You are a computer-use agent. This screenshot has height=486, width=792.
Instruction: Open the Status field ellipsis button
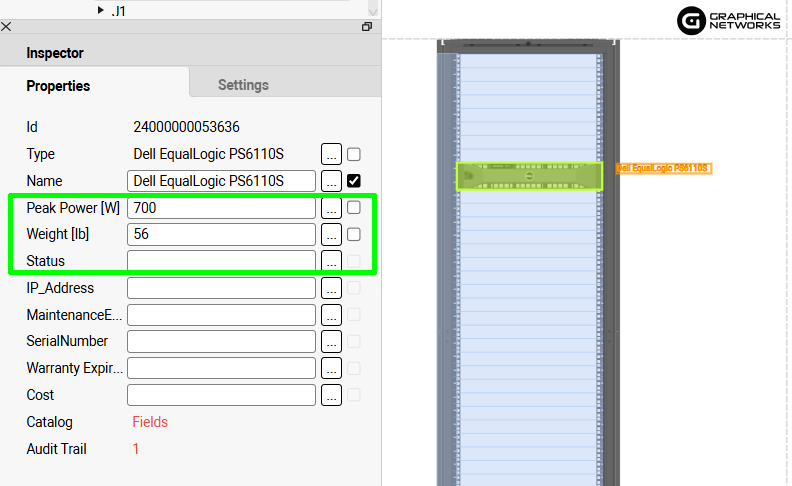click(331, 261)
